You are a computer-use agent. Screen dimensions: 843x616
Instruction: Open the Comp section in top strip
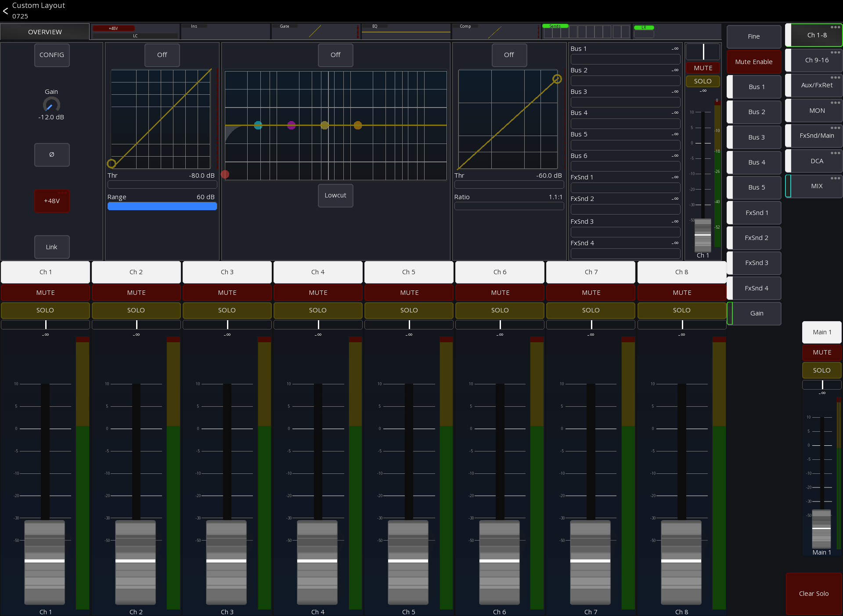pos(496,32)
